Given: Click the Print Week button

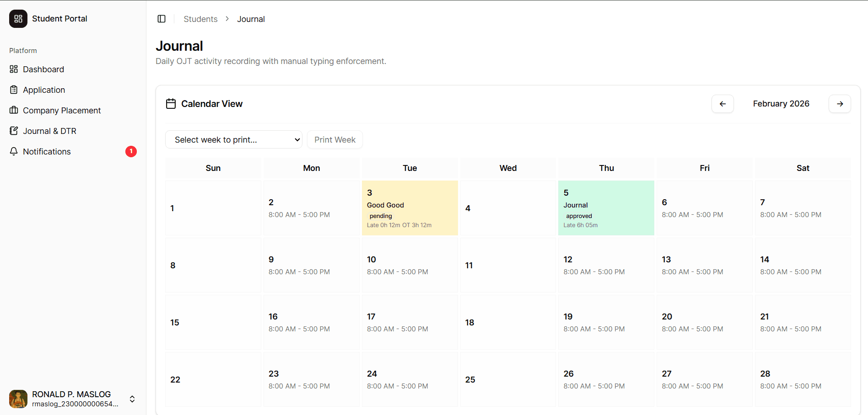Looking at the screenshot, I should click(335, 139).
